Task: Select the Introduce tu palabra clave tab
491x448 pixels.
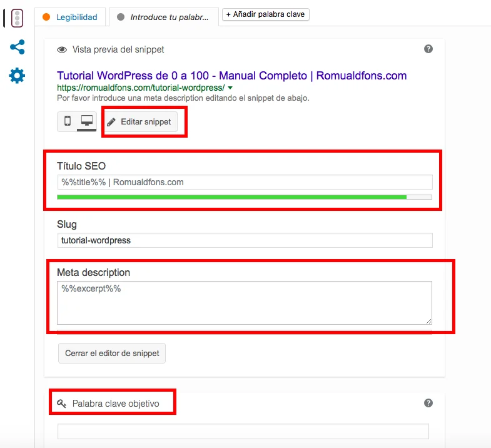Action: click(163, 18)
